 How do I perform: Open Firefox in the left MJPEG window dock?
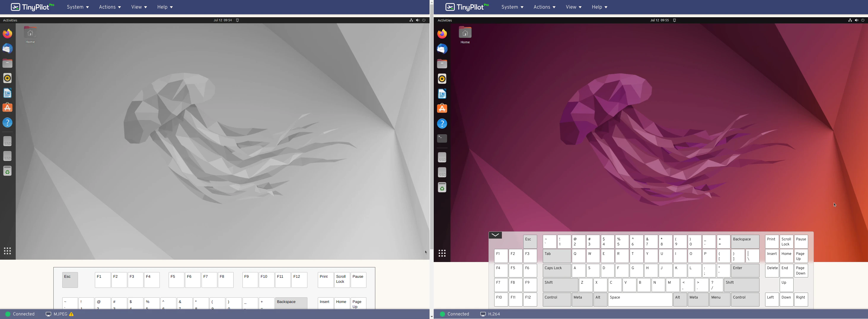click(x=7, y=34)
